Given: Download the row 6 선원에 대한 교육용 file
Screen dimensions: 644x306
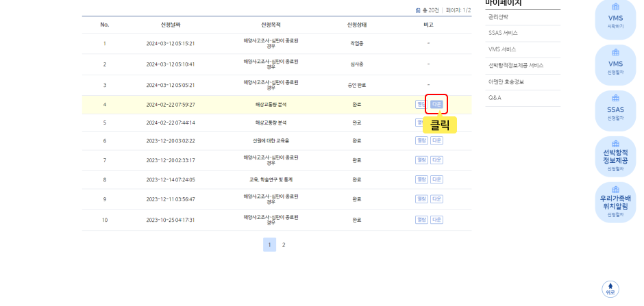Looking at the screenshot, I should (436, 140).
